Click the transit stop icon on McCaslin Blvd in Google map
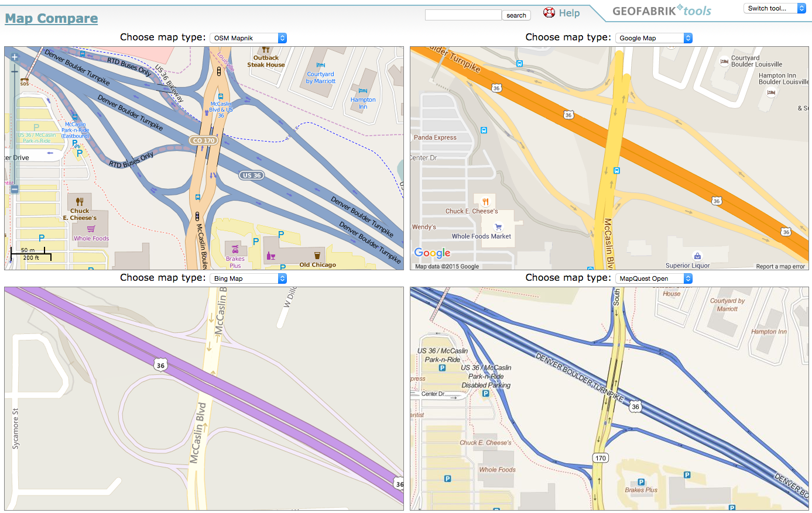812x513 pixels. [616, 171]
